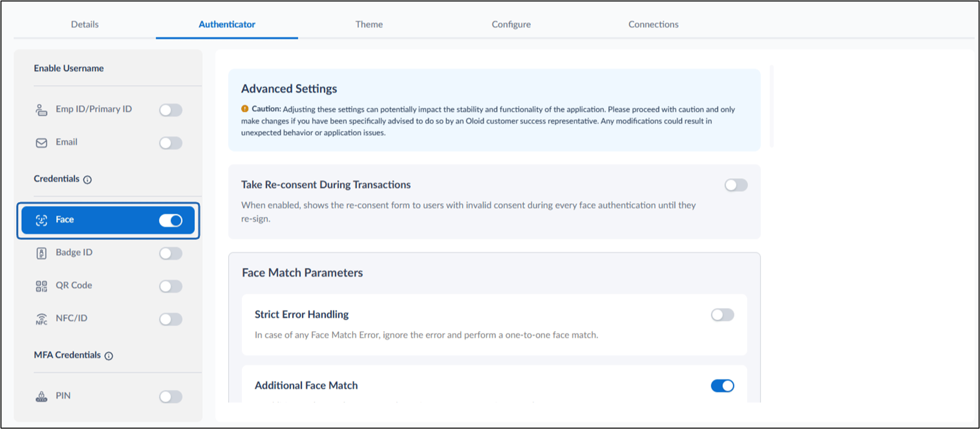Go to the Connections tab
Image resolution: width=980 pixels, height=429 pixels.
point(653,24)
